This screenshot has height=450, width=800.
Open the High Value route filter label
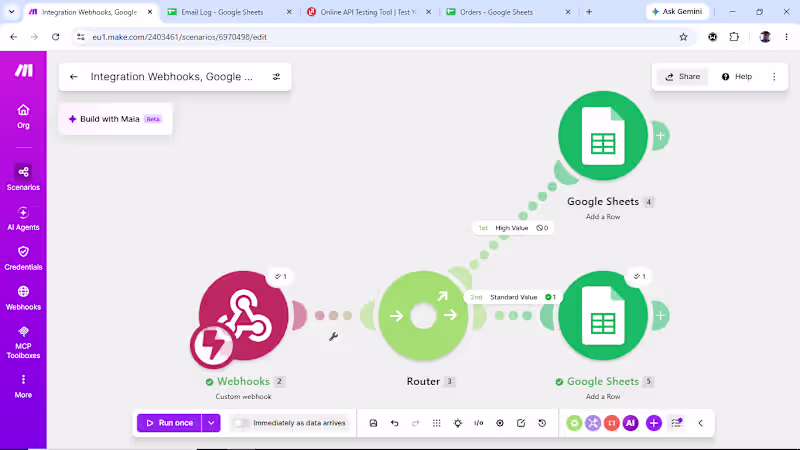coord(512,228)
